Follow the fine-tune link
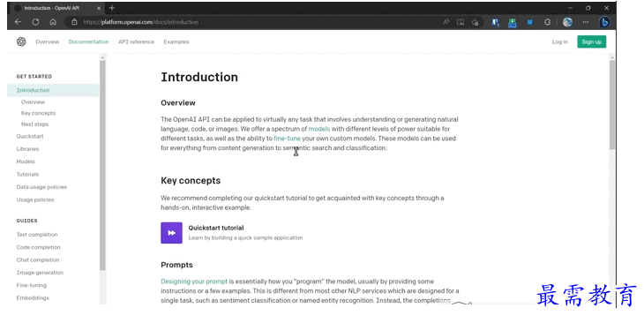Viewport: 644px width, 323px height. 287,139
